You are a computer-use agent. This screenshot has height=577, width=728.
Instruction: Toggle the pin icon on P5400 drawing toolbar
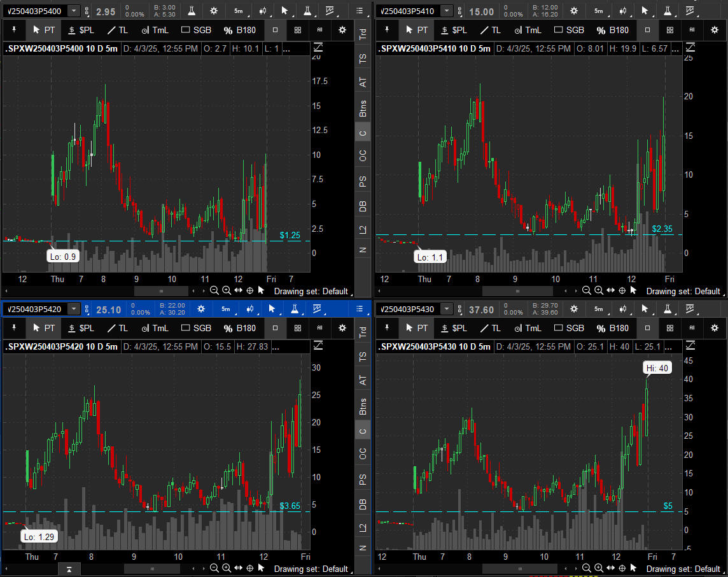click(x=13, y=30)
